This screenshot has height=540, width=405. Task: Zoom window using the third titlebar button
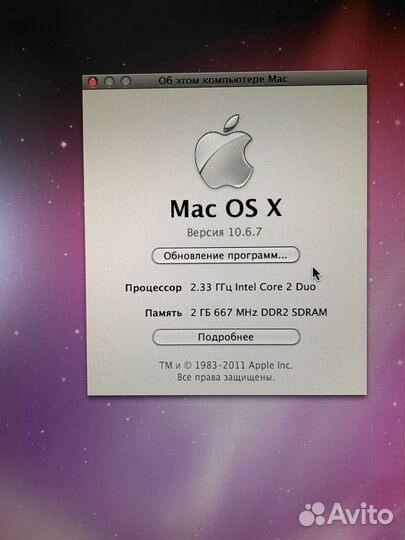126,81
